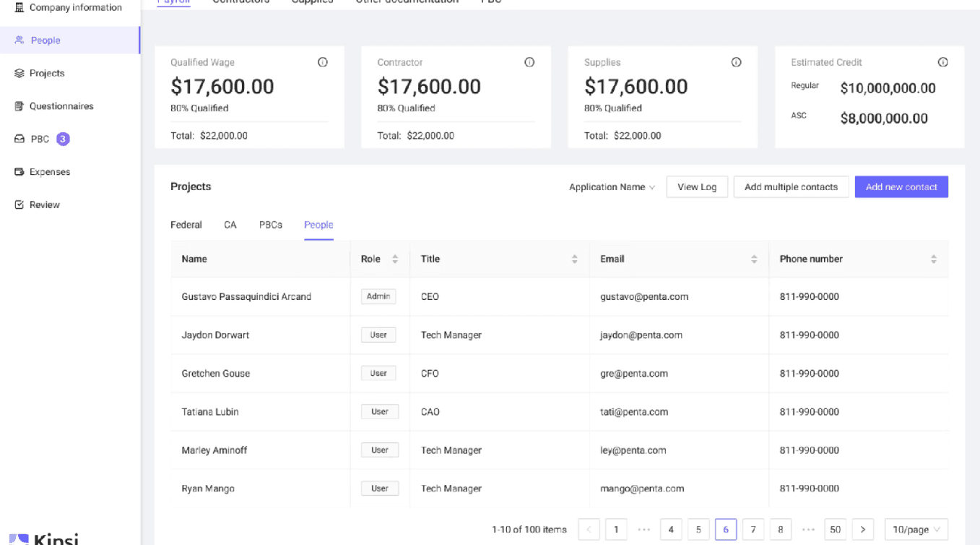The height and width of the screenshot is (545, 980).
Task: Sort table by Phone number arrows
Action: [x=934, y=259]
